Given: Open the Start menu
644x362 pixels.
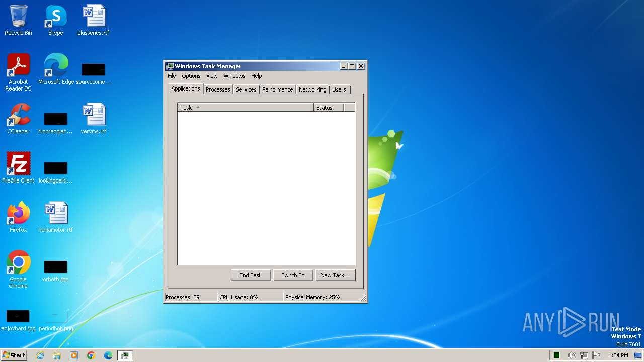Looking at the screenshot, I should pos(14,355).
